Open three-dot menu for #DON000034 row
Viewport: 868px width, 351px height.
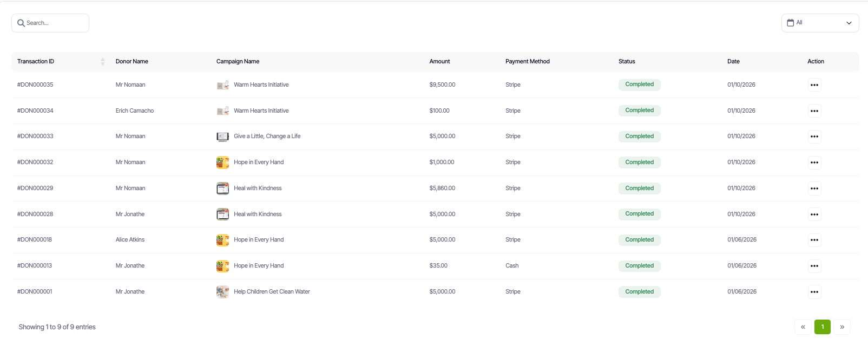click(814, 111)
